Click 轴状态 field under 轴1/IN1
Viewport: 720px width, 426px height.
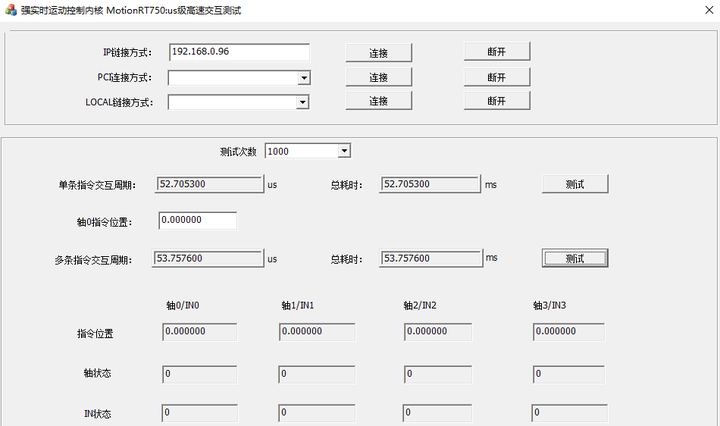(317, 374)
